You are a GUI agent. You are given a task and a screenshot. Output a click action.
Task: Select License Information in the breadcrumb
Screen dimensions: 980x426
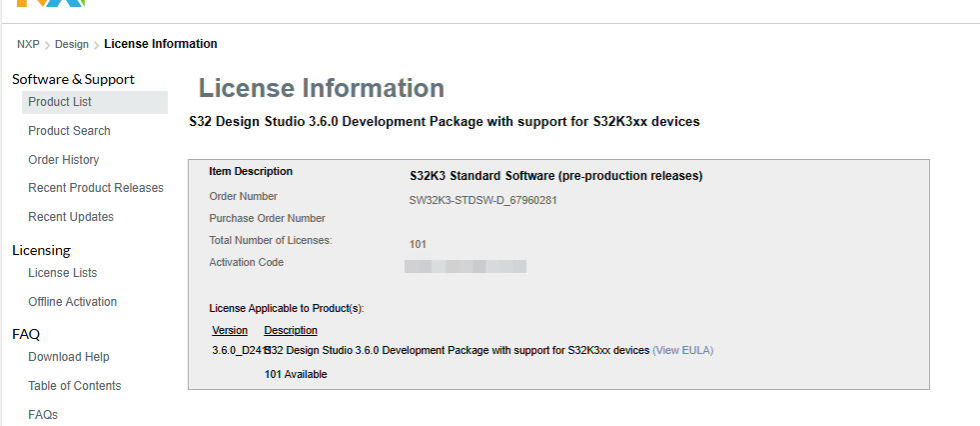pos(161,44)
